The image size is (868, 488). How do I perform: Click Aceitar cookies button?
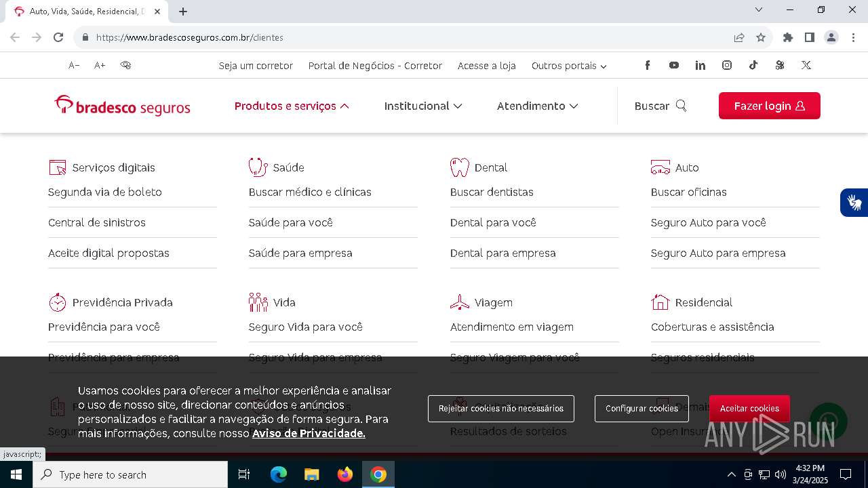[749, 408]
